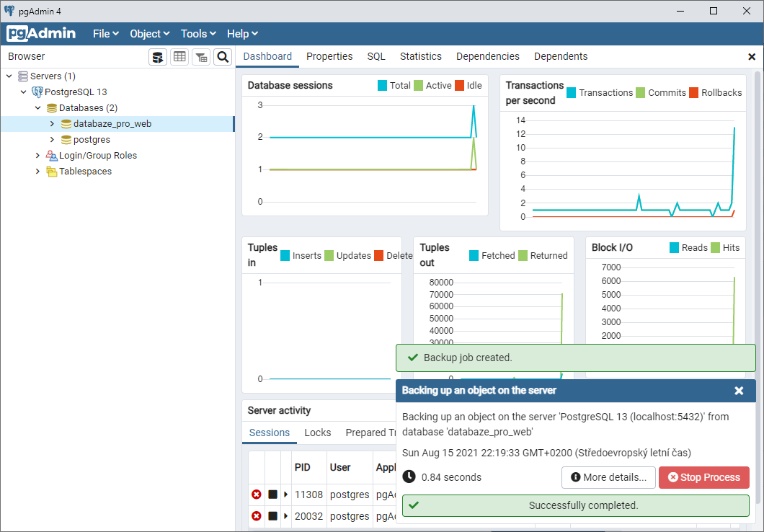Collapse the Databases (2) tree node
This screenshot has height=532, width=764.
37,107
